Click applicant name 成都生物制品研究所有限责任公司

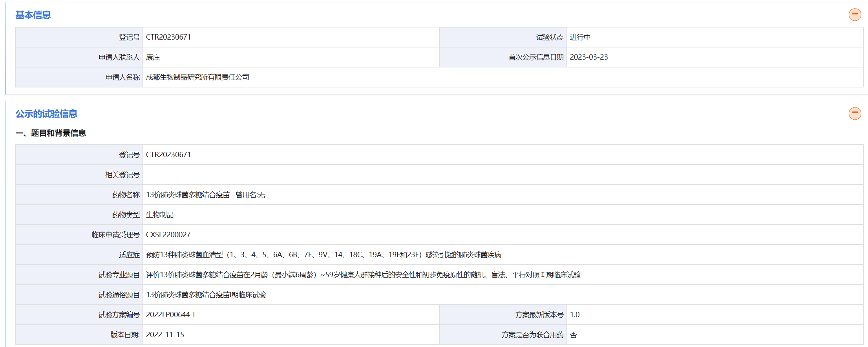197,77
